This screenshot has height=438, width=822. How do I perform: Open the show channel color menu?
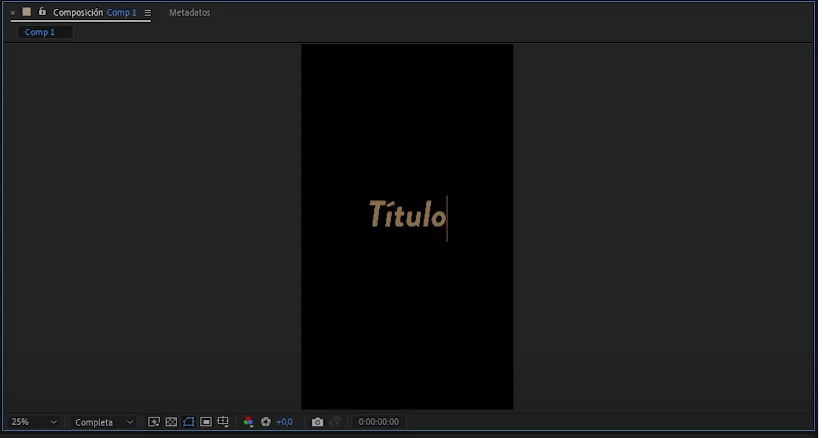pyautogui.click(x=248, y=422)
